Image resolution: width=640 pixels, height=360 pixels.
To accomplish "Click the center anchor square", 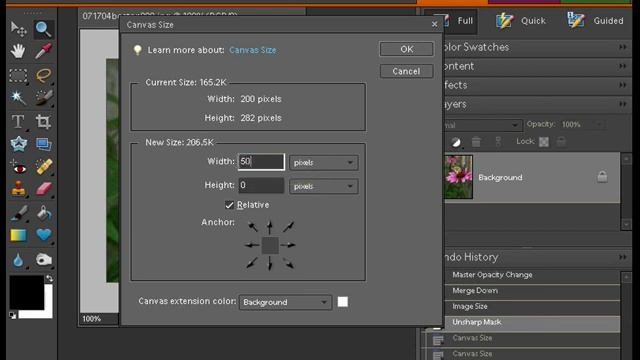I will point(270,245).
